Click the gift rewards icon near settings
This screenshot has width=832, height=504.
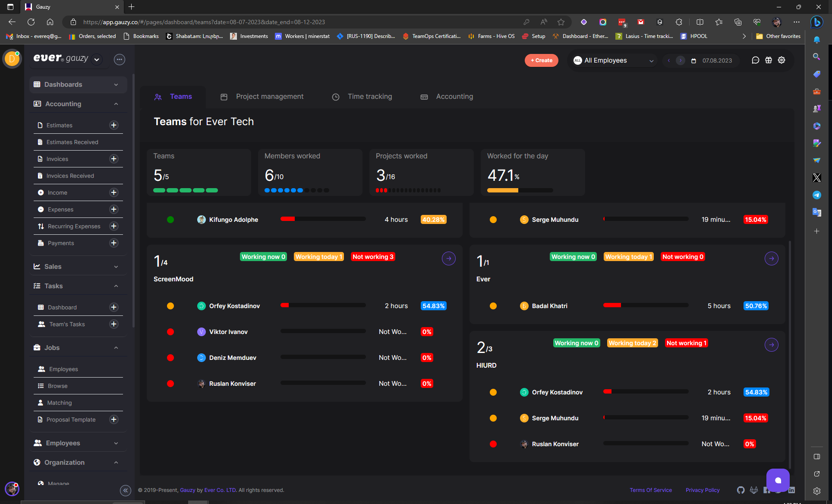click(769, 60)
